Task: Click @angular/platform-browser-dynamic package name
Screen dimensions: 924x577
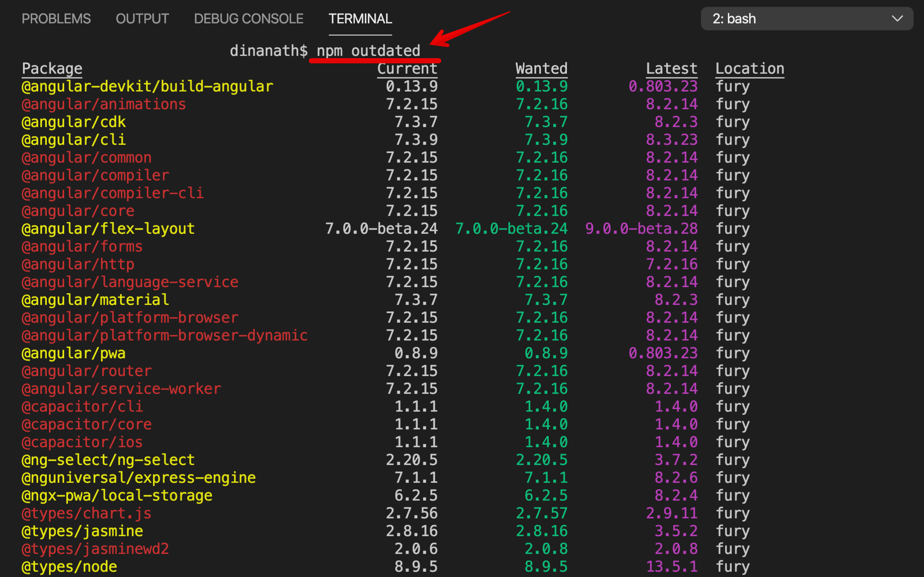Action: pos(164,335)
